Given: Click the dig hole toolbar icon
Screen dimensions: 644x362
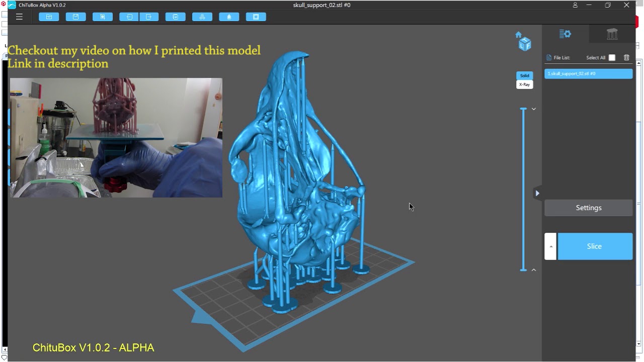Looking at the screenshot, I should 256,17.
